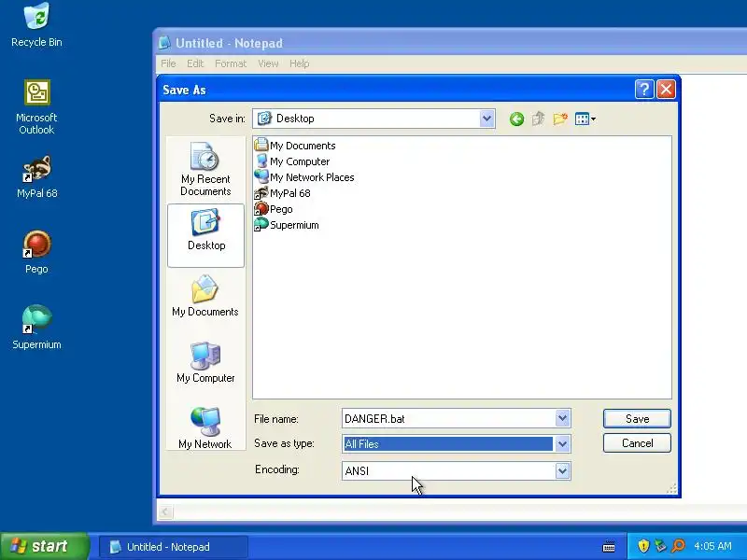
Task: Select MyPal 68 shortcut in file list
Action: pyautogui.click(x=283, y=193)
